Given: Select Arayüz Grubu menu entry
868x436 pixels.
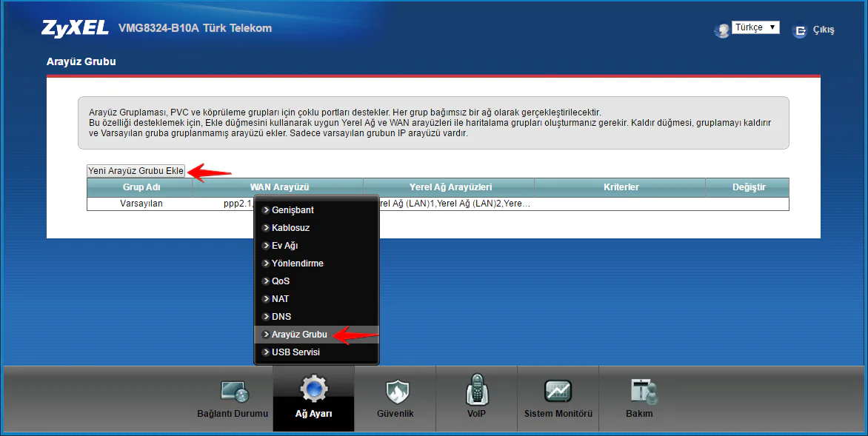Looking at the screenshot, I should coord(298,335).
